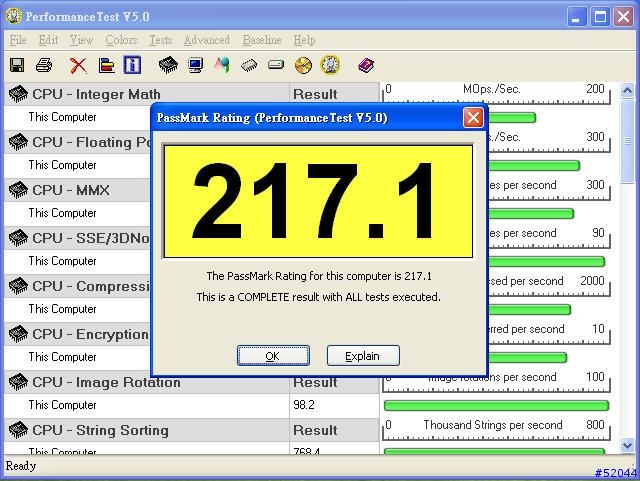Click the chip icon beside CPU - Integer Math
Image resolution: width=640 pixels, height=481 pixels.
[x=18, y=94]
